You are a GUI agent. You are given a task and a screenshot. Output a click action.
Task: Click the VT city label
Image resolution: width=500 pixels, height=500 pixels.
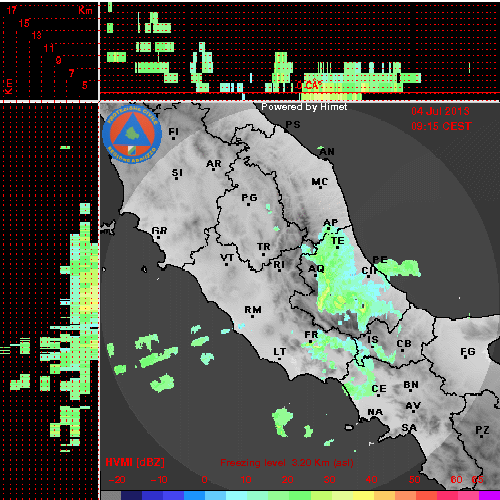tap(227, 258)
